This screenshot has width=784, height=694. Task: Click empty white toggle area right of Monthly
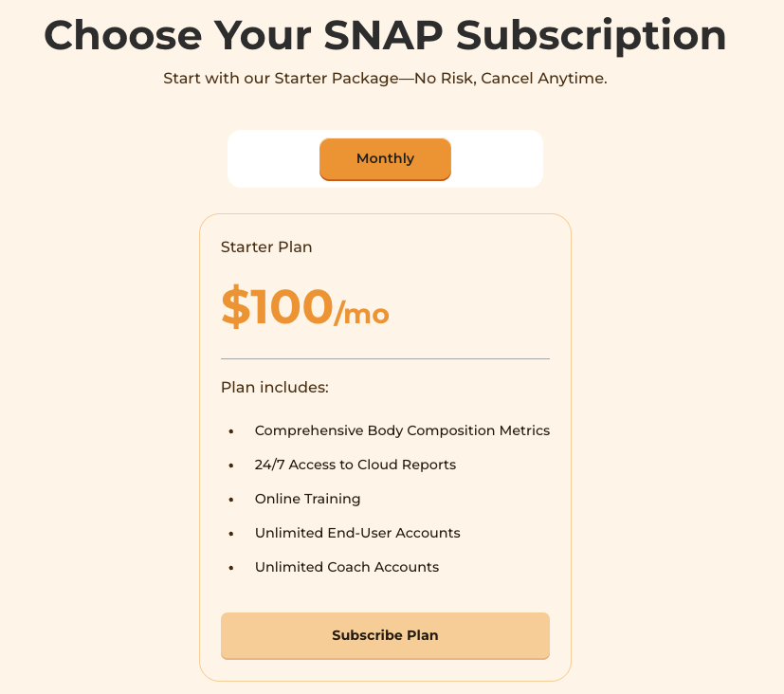point(496,159)
